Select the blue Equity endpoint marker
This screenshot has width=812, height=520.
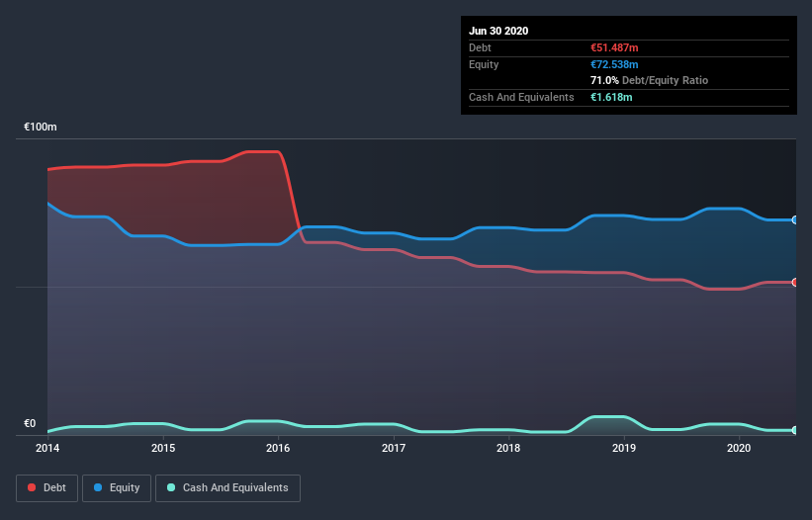(x=795, y=219)
